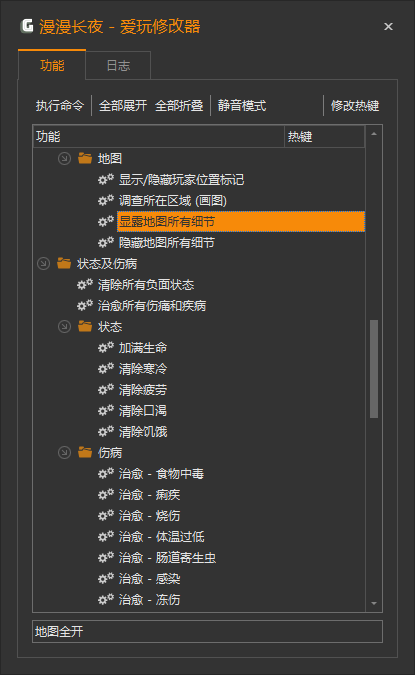Click the 修改热键 button
415x675 pixels.
(x=355, y=105)
